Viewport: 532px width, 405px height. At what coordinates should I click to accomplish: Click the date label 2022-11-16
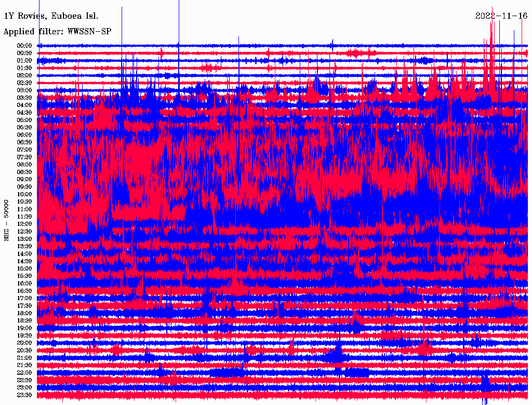coord(501,16)
